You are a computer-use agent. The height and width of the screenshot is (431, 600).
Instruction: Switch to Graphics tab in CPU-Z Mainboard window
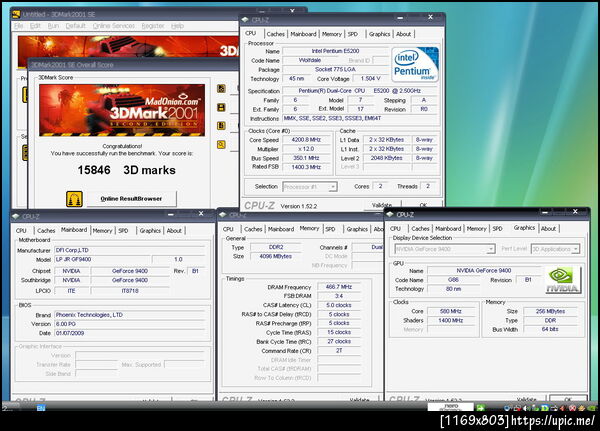[150, 231]
